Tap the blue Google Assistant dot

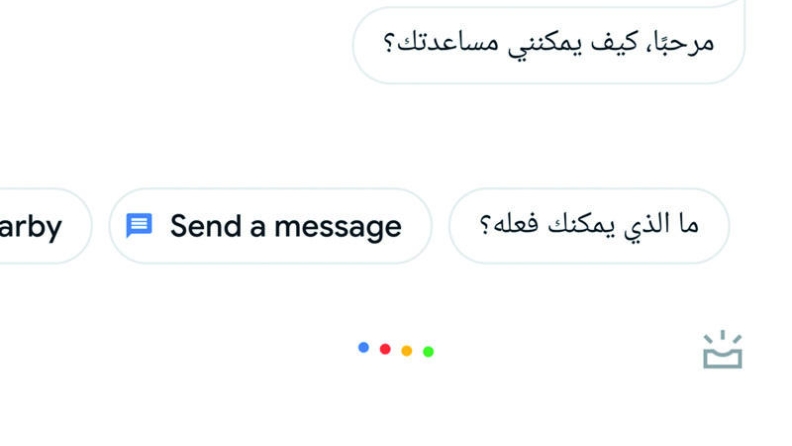pos(363,348)
